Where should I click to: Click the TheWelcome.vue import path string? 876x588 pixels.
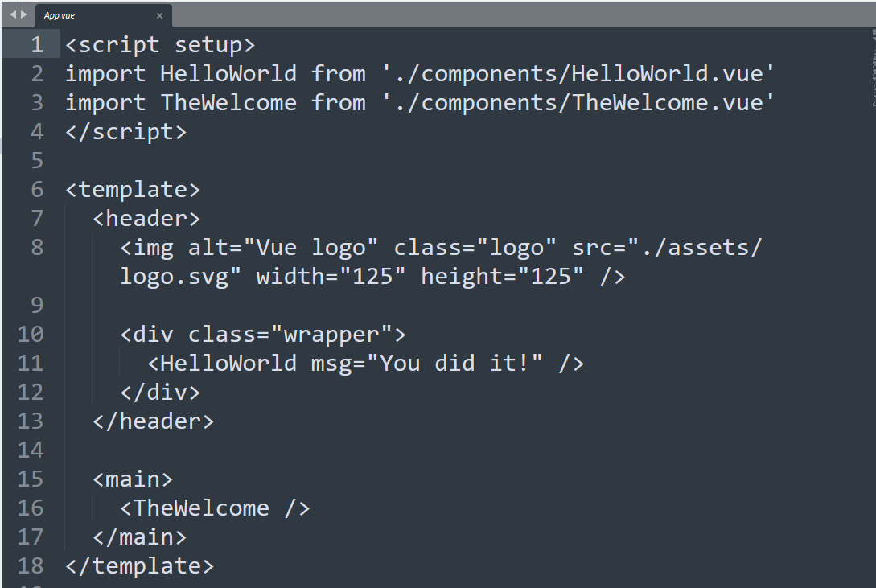[x=578, y=103]
